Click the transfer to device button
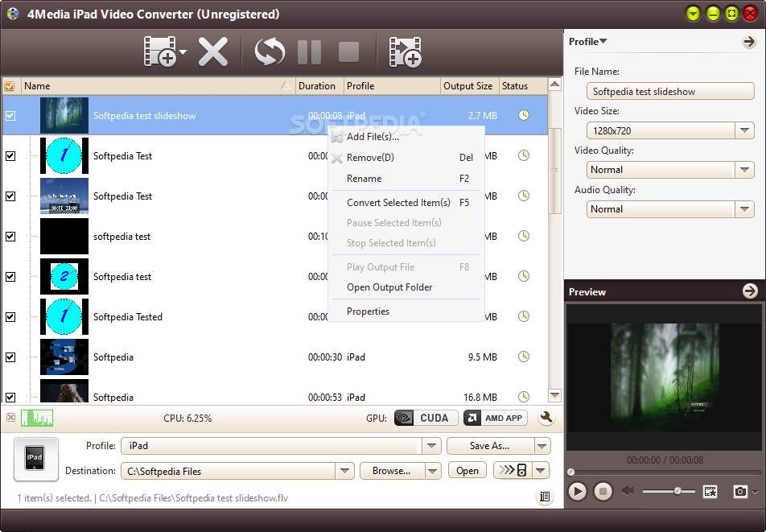Image resolution: width=766 pixels, height=532 pixels. click(x=513, y=471)
